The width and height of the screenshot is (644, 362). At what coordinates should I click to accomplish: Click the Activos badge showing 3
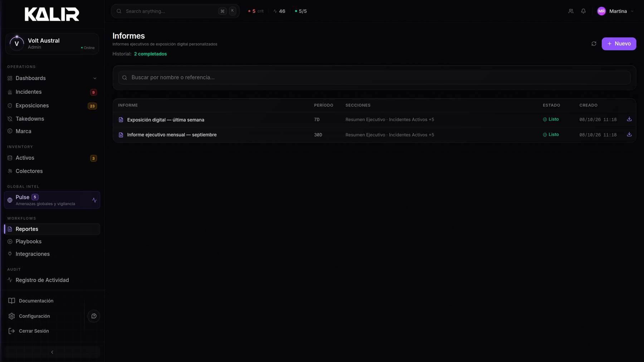[93, 158]
